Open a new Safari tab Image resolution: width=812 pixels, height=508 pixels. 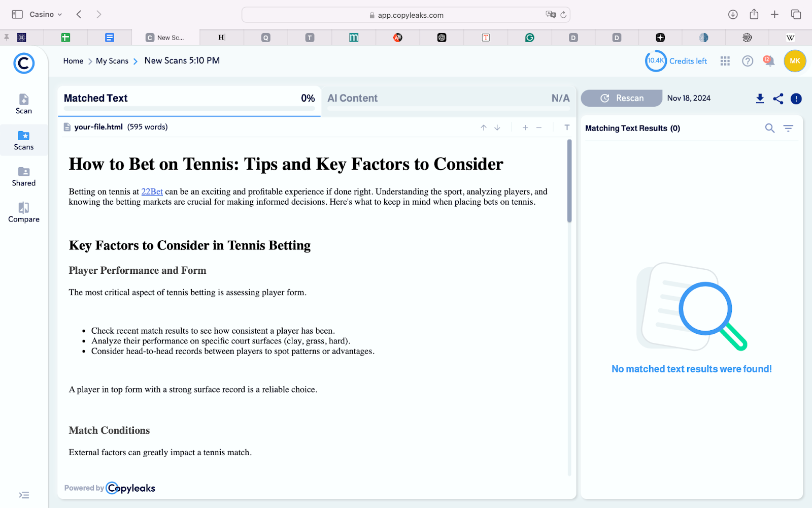pos(774,14)
